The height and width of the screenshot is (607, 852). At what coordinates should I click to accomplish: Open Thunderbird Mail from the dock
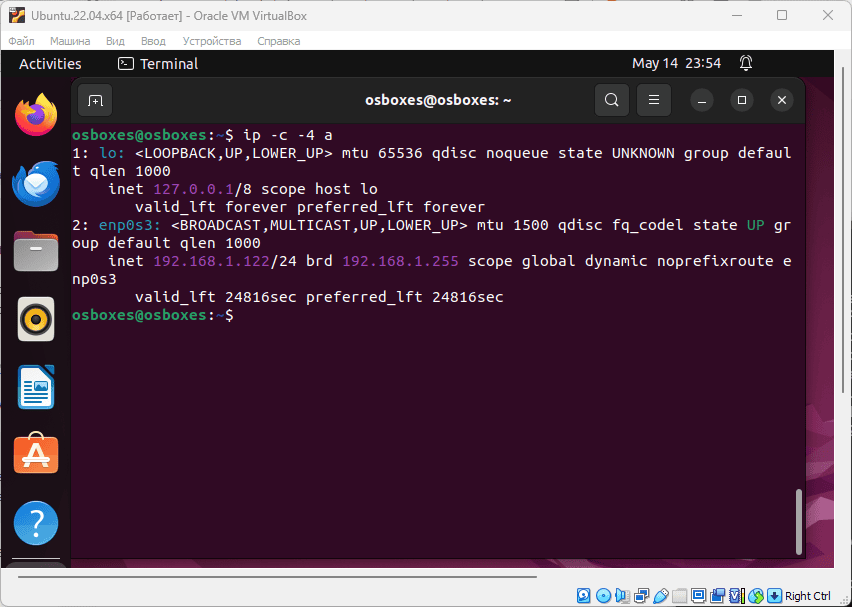click(x=36, y=183)
